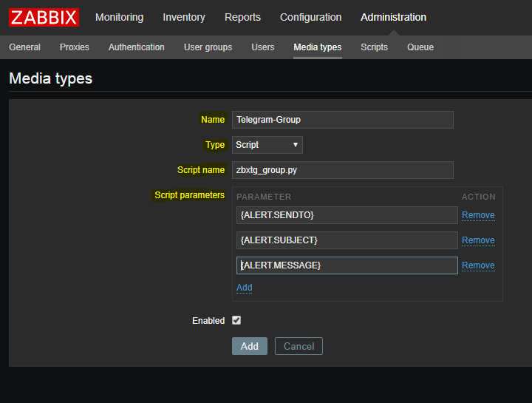This screenshot has height=403, width=532.
Task: Open the Scripts tab
Action: point(374,47)
